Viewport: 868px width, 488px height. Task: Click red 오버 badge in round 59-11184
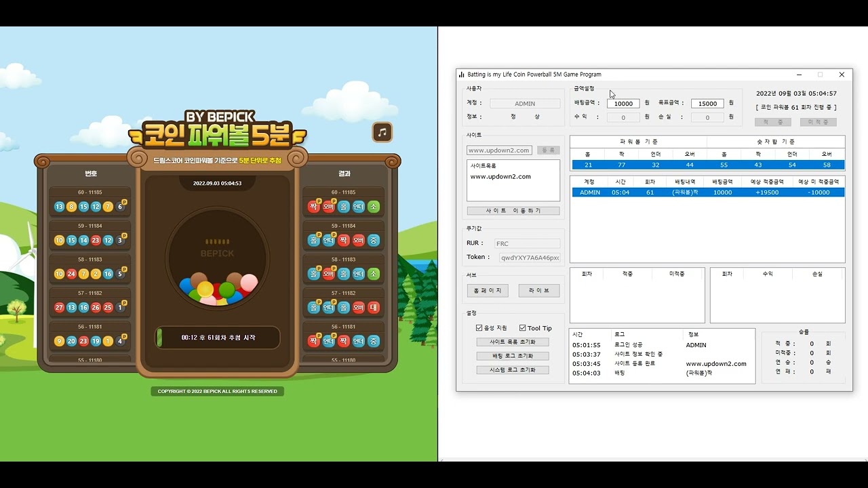point(359,240)
